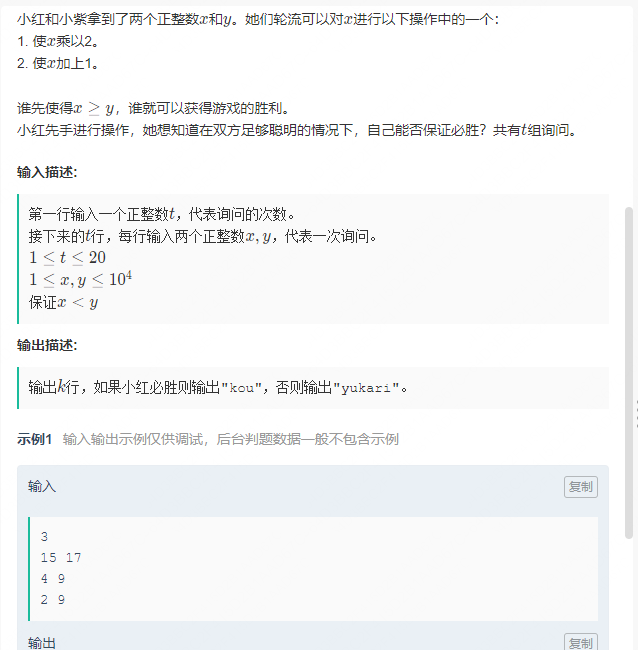Click inside the sample input code block
Screen dimensions: 638x650
[313, 568]
